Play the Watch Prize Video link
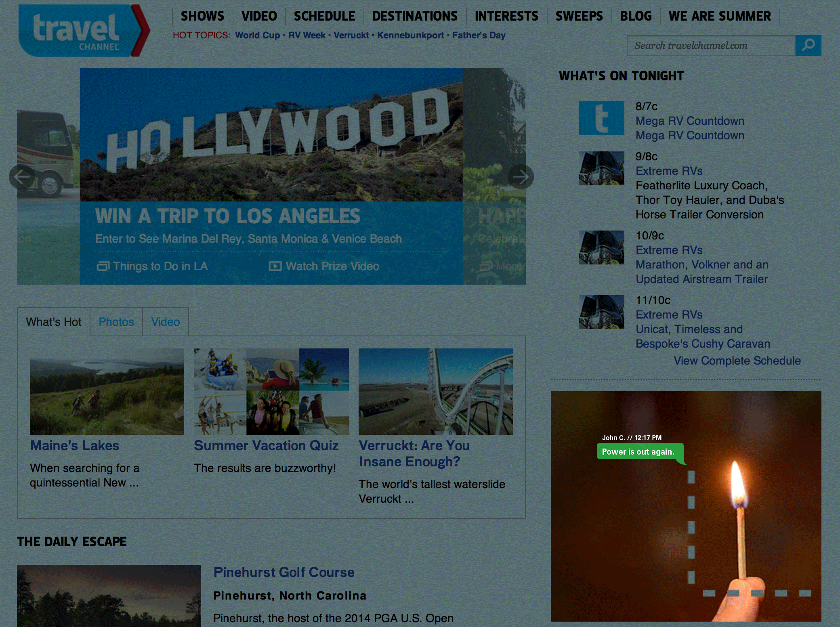 [x=324, y=266]
